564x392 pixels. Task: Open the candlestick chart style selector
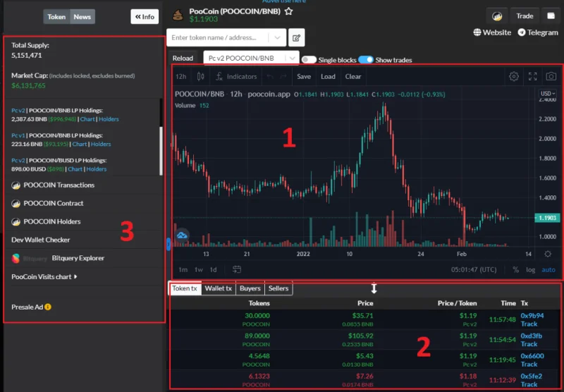pyautogui.click(x=200, y=76)
